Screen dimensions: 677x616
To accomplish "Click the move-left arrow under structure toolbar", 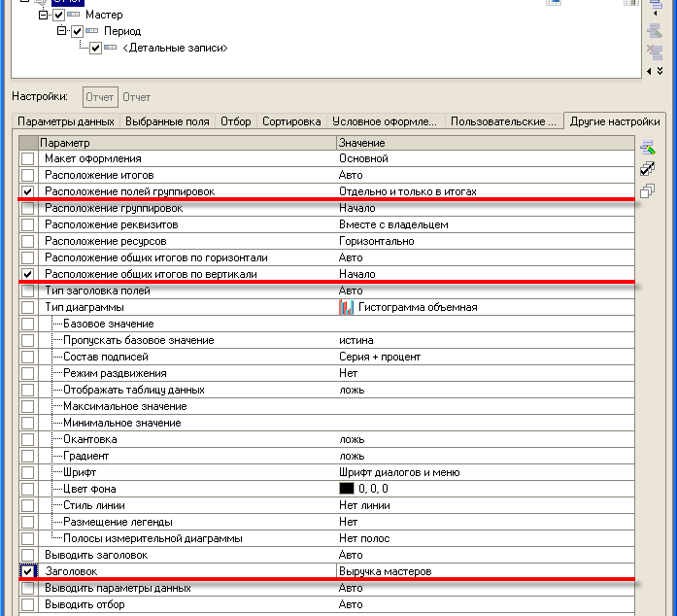I will [x=650, y=71].
